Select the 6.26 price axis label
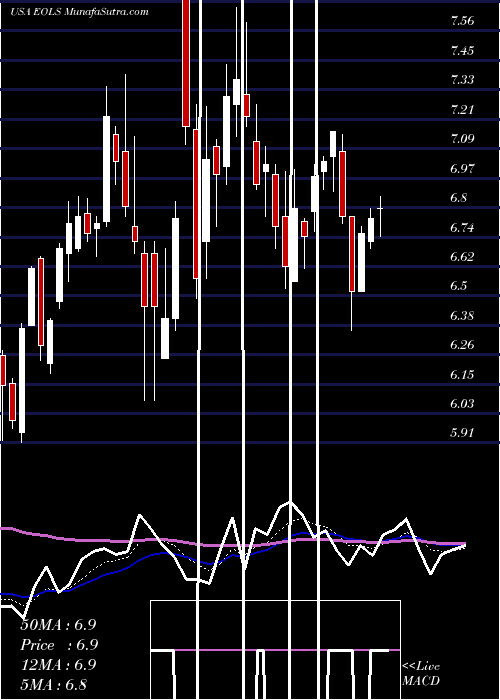Viewport: 500px width, 700px height. pos(462,345)
